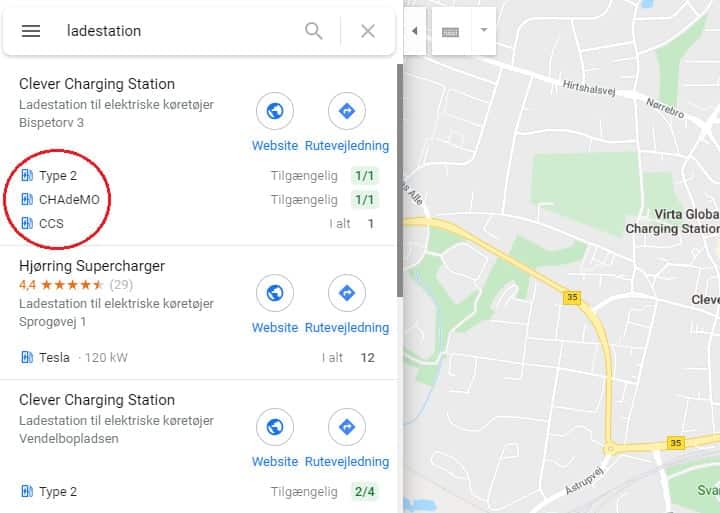Click the Virta Global Charging Station map label
Image resolution: width=720 pixels, height=513 pixels.
coord(672,221)
